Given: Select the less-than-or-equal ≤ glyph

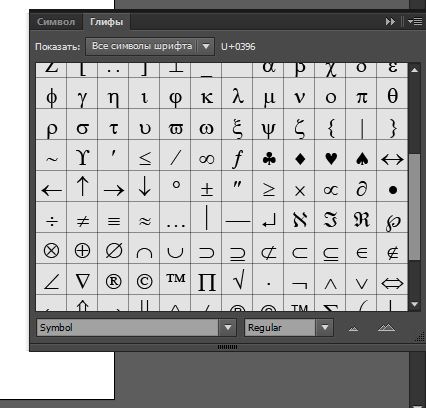Looking at the screenshot, I should point(144,156).
